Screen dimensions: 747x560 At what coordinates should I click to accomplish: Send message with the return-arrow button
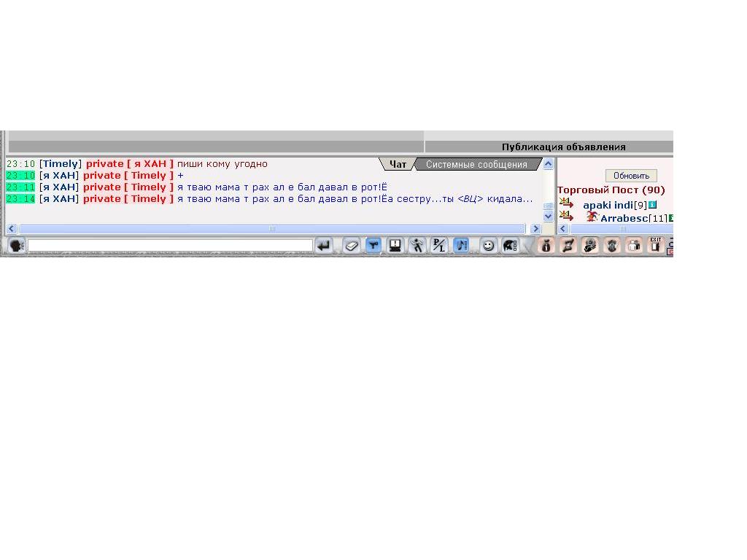(x=324, y=246)
